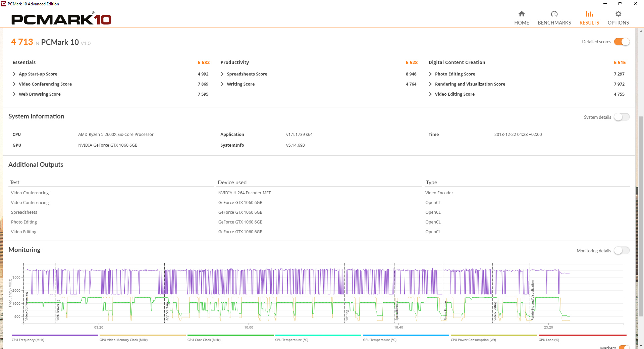The image size is (644, 349).
Task: Click the Options gear icon
Action: pyautogui.click(x=618, y=14)
